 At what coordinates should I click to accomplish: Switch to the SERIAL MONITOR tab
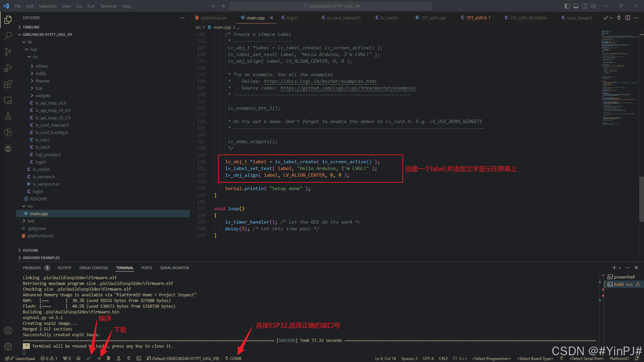pos(174,268)
